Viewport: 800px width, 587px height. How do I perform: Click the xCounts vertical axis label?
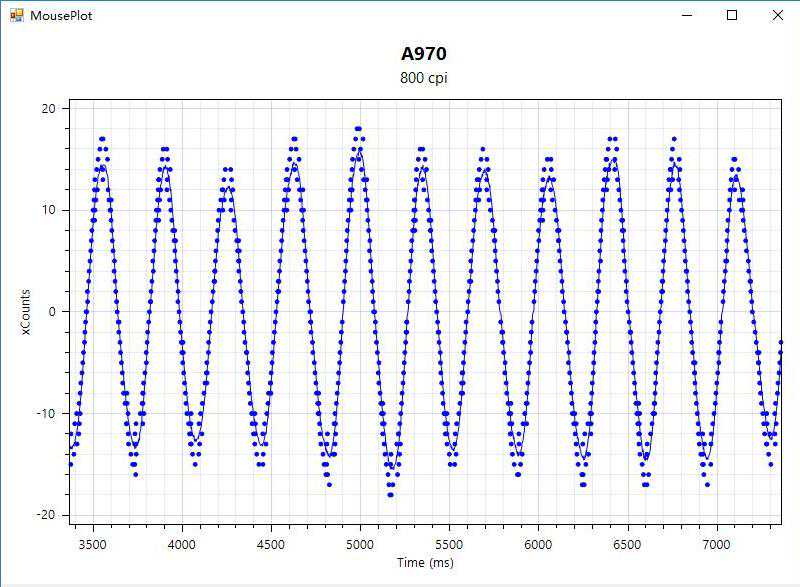pos(25,311)
